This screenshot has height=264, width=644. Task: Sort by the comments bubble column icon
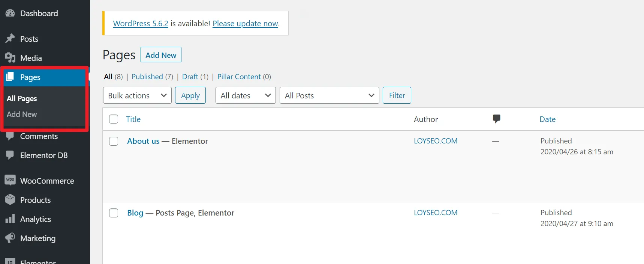click(x=496, y=119)
